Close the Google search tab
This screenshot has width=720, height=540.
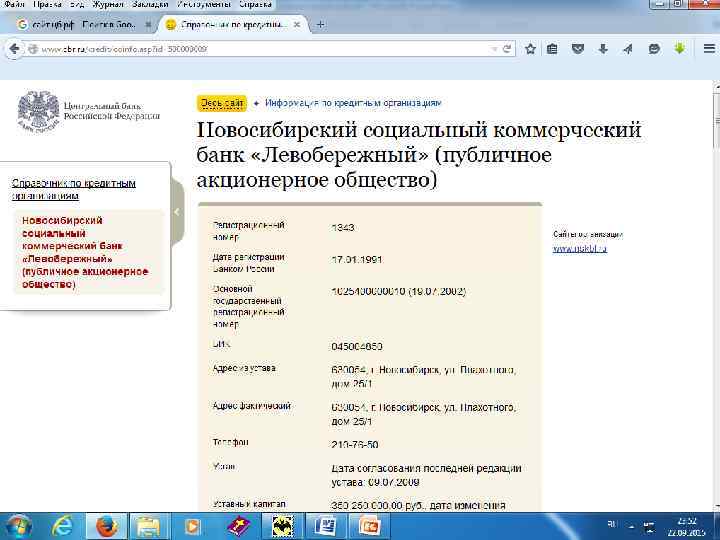point(148,25)
